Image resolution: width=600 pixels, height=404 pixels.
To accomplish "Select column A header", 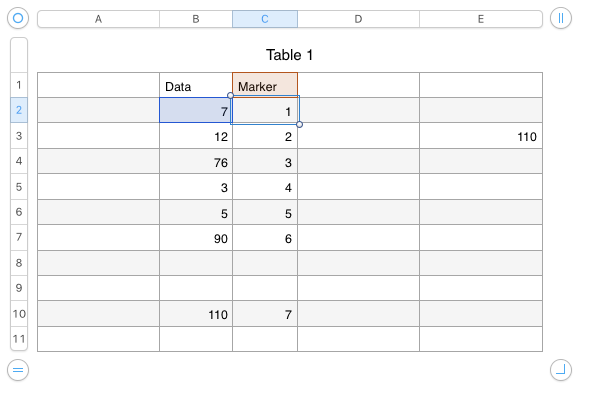I will point(98,19).
